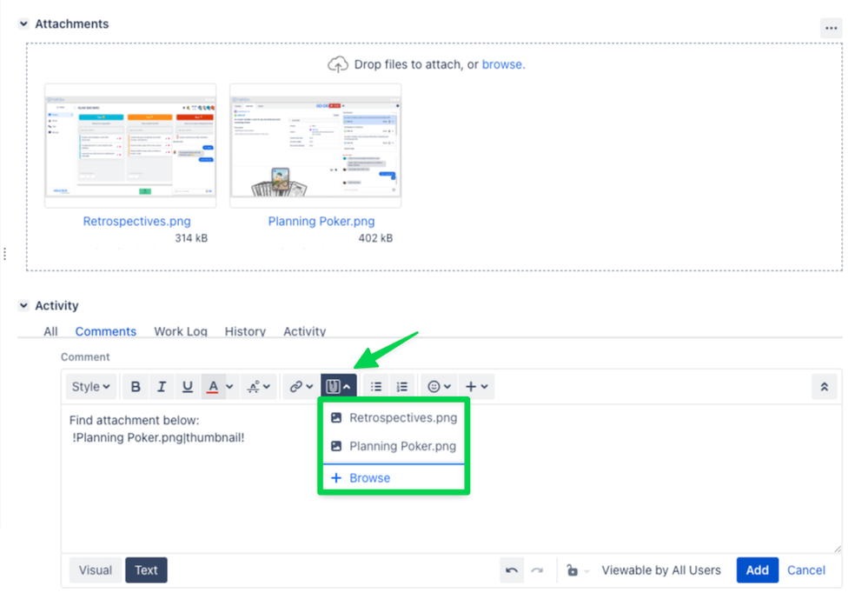Switch to the Work Log tab
The width and height of the screenshot is (868, 606).
181,331
